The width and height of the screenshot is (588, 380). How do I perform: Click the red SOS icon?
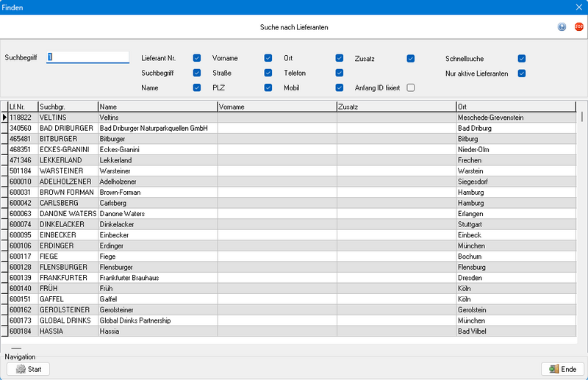(578, 26)
